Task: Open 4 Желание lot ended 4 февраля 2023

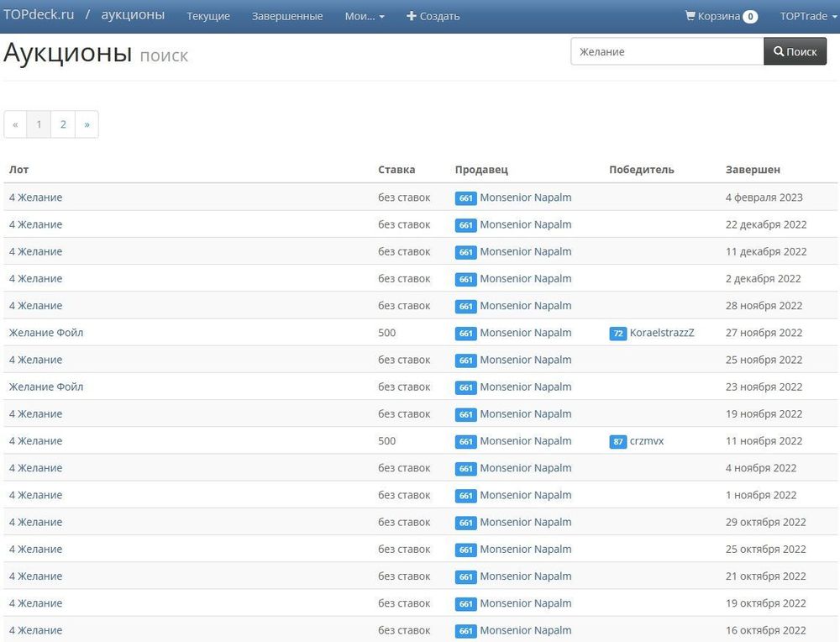Action: (35, 197)
